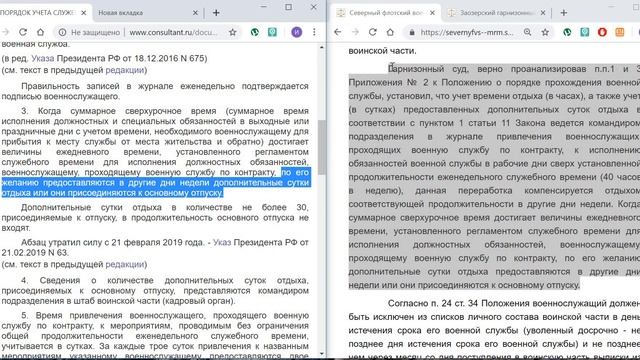Image resolution: width=640 pixels, height=360 pixels.
Task: Click paragraph starting 'Дополнительные сутки отдыха'
Action: 155,218
